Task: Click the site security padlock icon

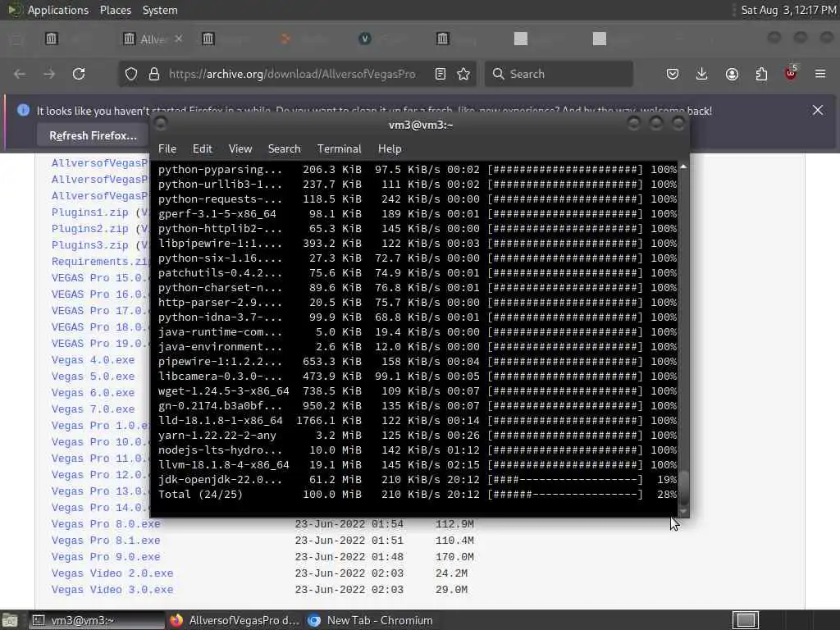Action: coord(154,74)
